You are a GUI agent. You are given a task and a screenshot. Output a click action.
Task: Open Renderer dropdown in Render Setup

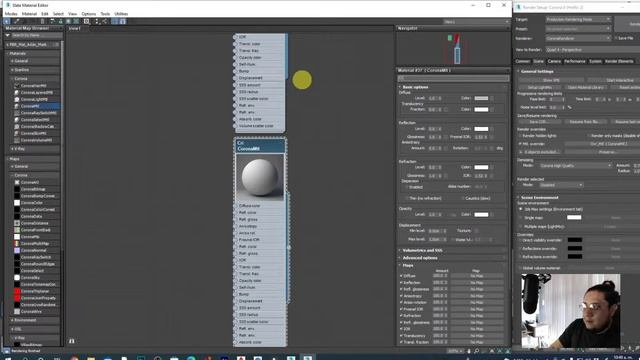pos(578,38)
